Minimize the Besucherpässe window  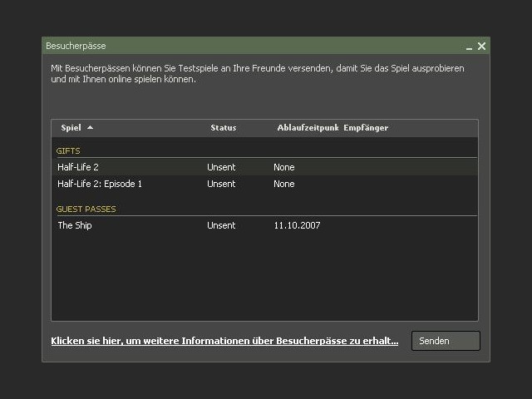(x=469, y=47)
